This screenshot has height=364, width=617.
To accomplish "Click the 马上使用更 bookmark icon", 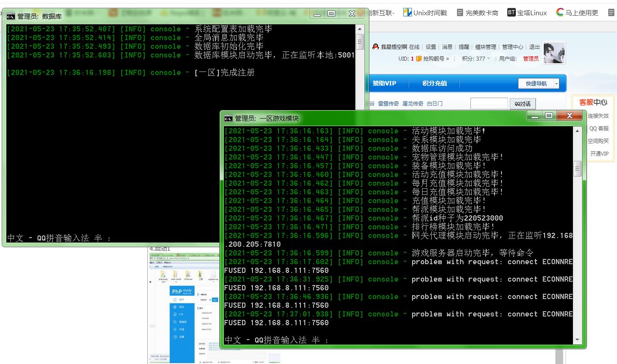I will coord(560,12).
